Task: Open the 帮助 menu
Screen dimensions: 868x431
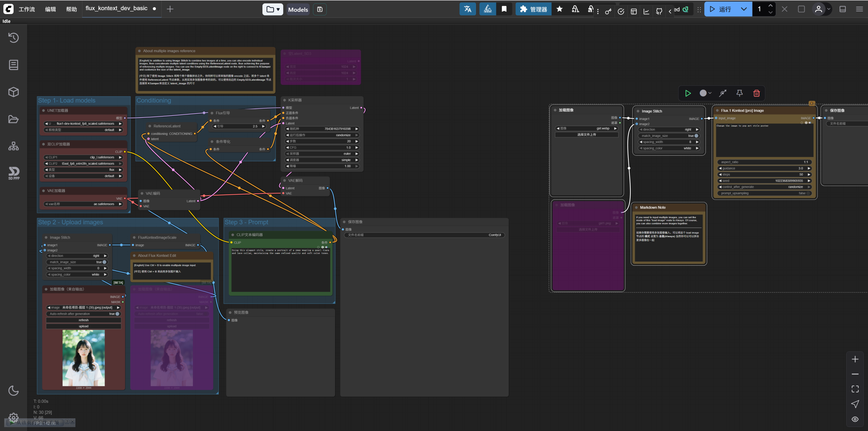Action: click(x=71, y=9)
